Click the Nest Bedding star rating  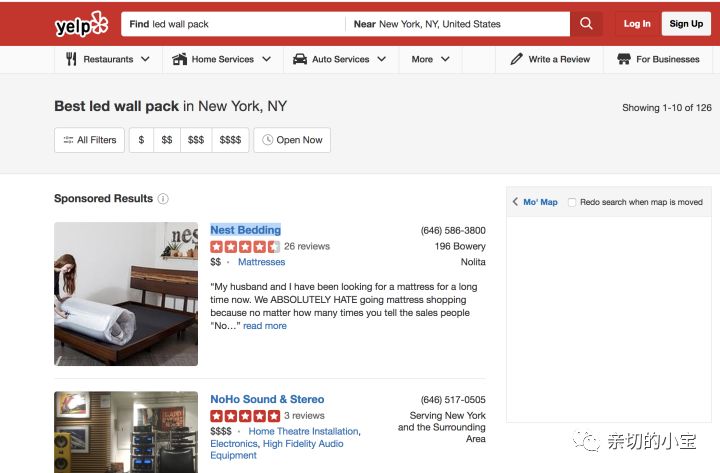(245, 246)
